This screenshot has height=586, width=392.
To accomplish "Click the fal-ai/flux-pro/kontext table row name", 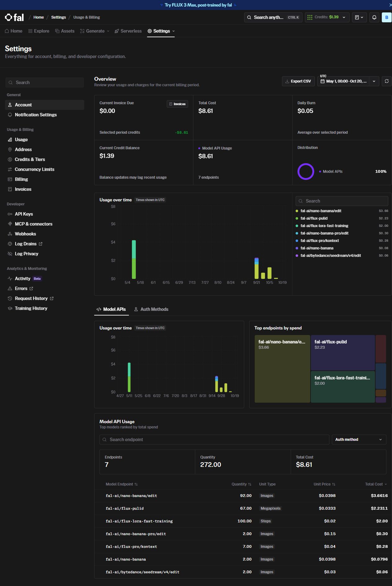I will (131, 547).
